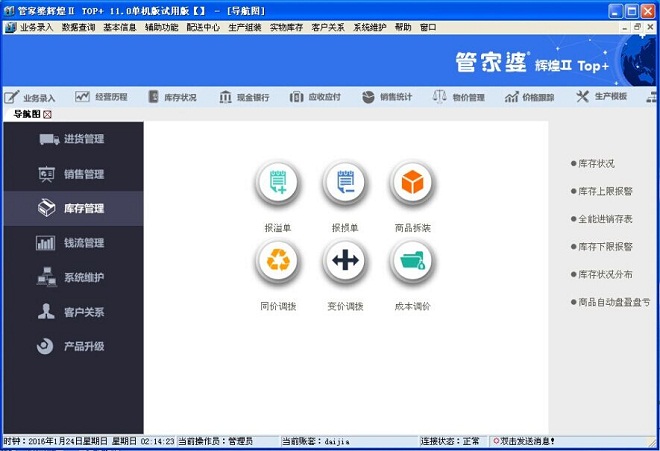Open the 数据查询 menu
Screen dimensions: 660x451
tap(78, 27)
